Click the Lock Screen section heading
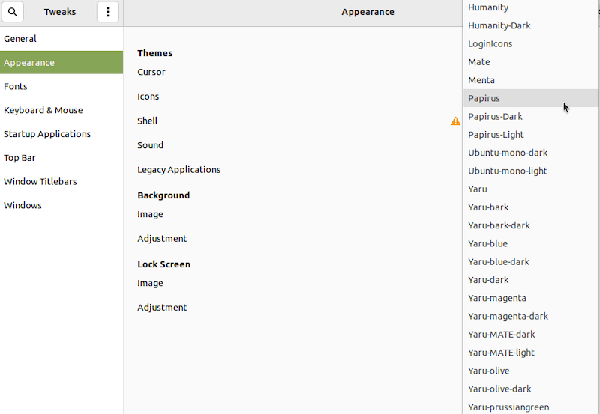This screenshot has width=600, height=414. click(164, 264)
